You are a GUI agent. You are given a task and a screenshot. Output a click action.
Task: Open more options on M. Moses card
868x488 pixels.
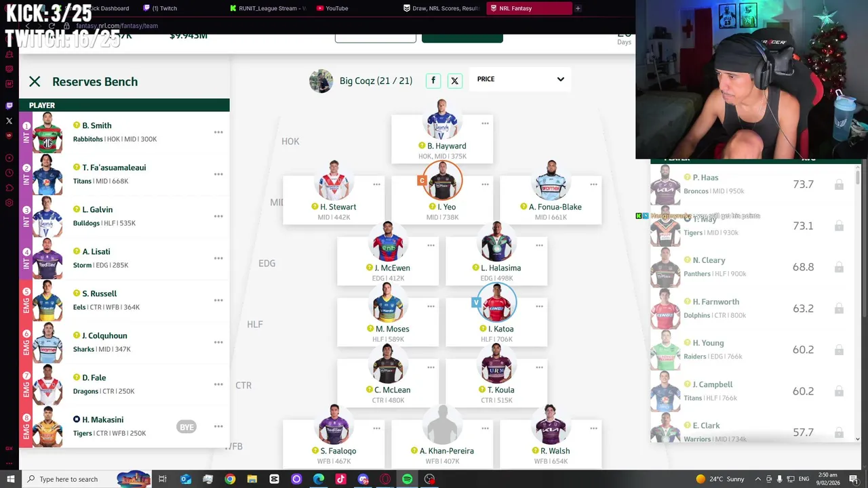(x=431, y=306)
